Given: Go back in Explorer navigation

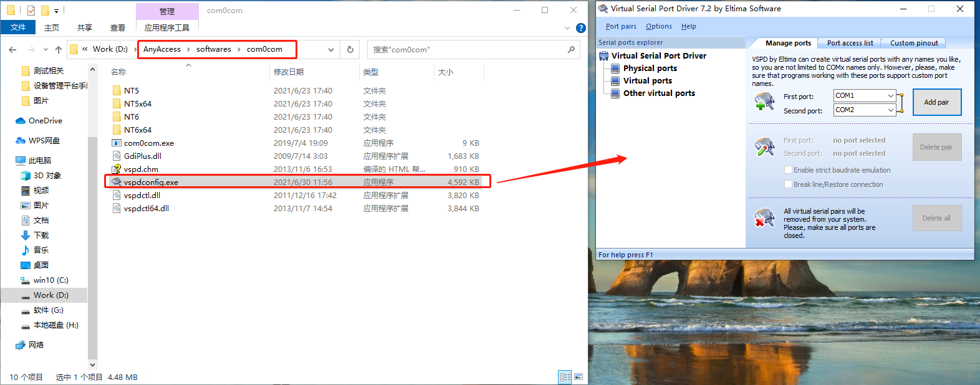Looking at the screenshot, I should 13,49.
